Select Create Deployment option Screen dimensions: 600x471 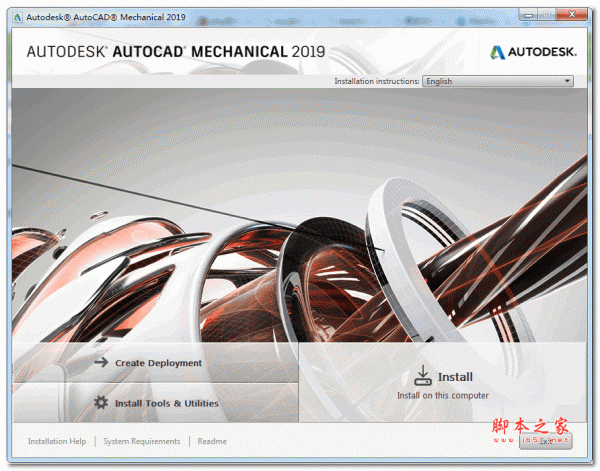155,362
